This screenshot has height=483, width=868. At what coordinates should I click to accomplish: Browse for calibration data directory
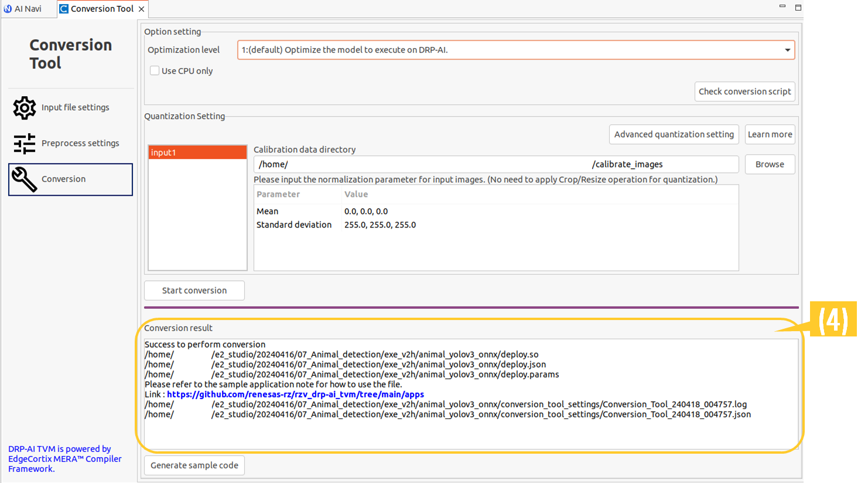[x=770, y=164]
